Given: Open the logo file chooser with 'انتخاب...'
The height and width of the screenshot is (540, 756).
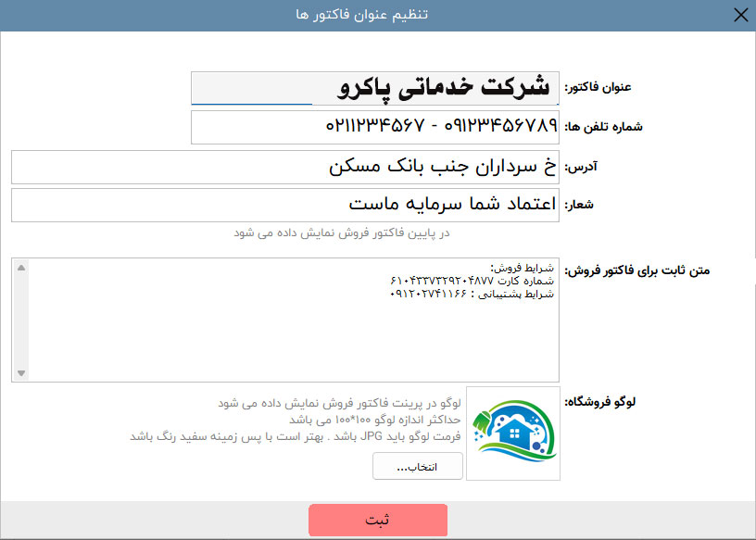Looking at the screenshot, I should click(x=418, y=466).
